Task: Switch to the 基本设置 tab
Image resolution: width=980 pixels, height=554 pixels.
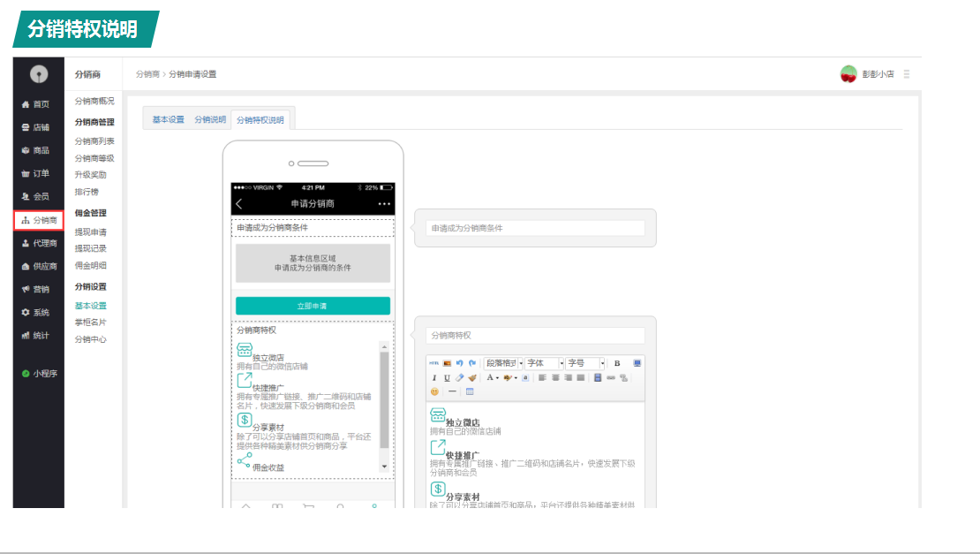Action: click(168, 119)
